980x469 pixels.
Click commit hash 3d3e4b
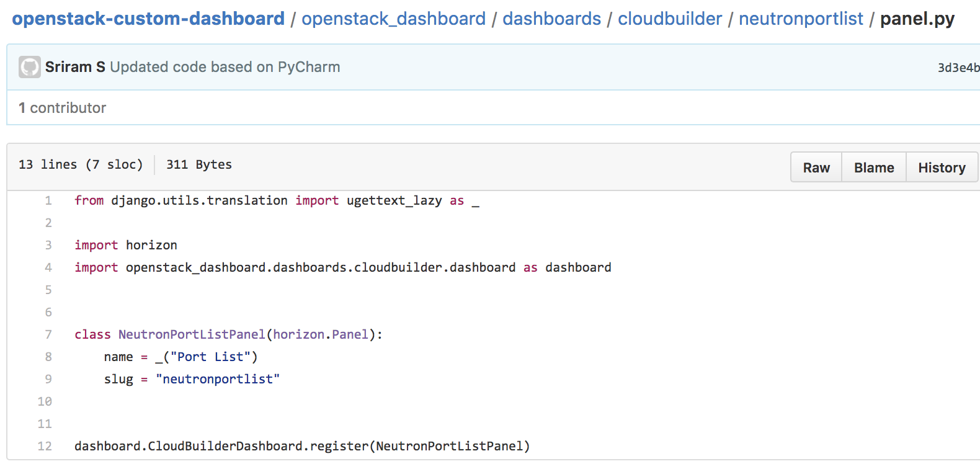pyautogui.click(x=959, y=68)
